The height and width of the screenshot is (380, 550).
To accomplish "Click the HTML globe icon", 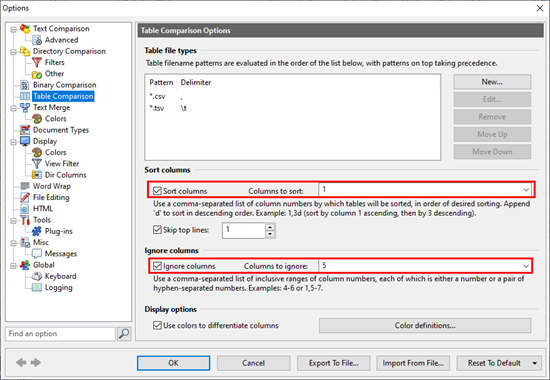I will coord(25,209).
